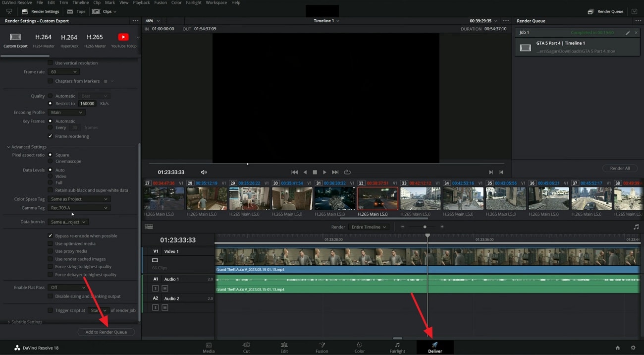Open the Gamma Tag dropdown

coord(78,207)
